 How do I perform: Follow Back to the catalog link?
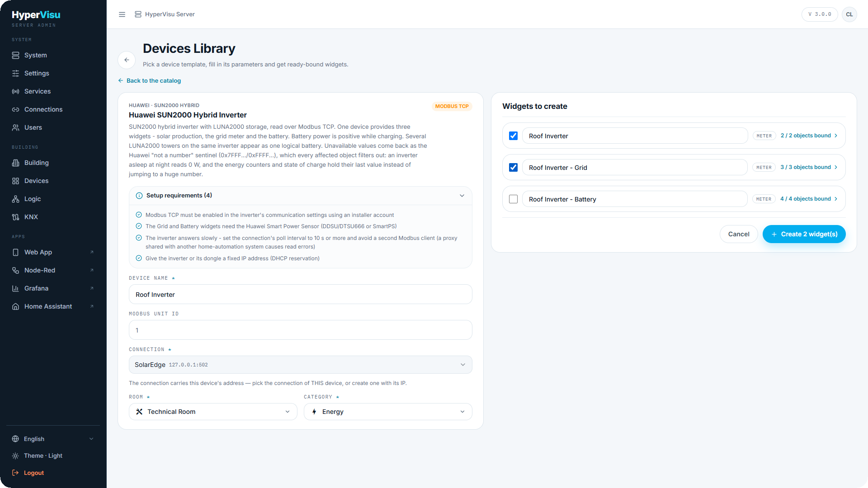pyautogui.click(x=150, y=80)
